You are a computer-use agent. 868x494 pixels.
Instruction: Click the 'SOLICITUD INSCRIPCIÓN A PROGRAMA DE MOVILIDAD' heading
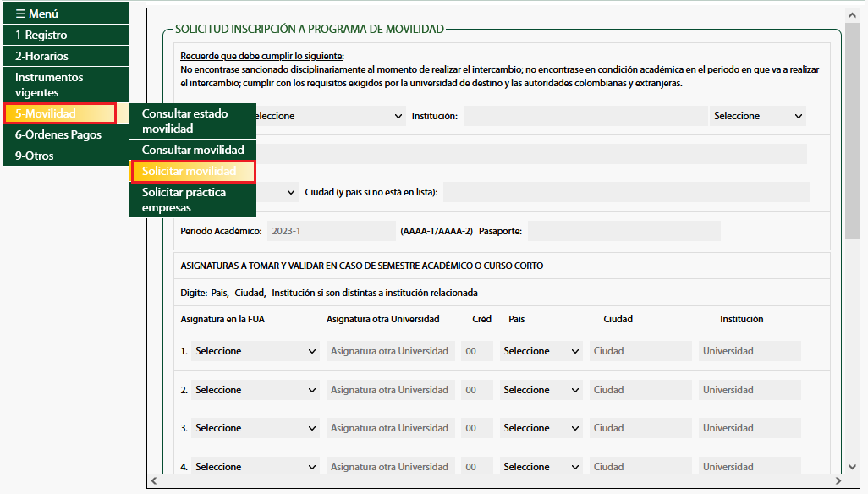pos(310,29)
